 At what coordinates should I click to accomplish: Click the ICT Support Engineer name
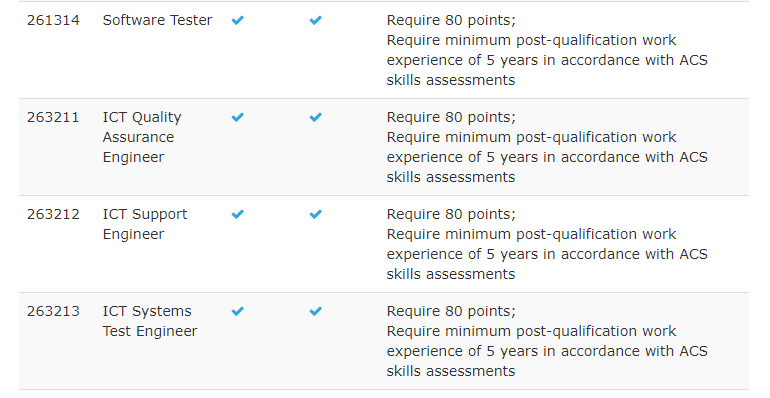(x=145, y=224)
